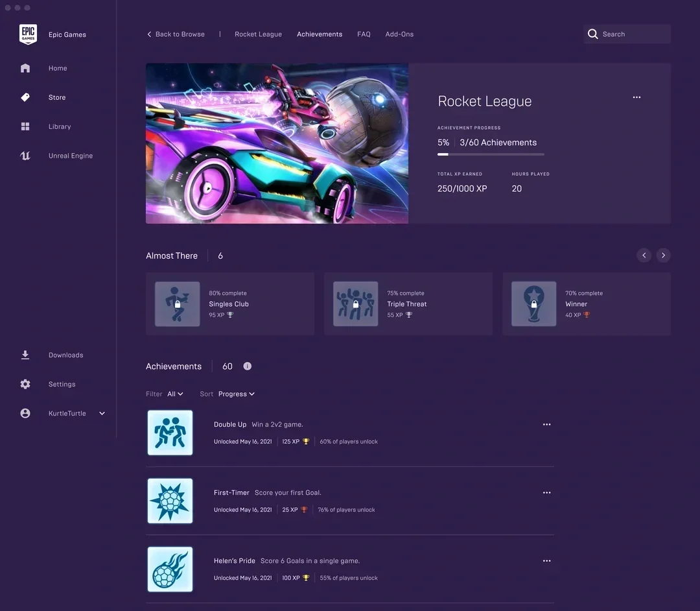Image resolution: width=700 pixels, height=611 pixels.
Task: Open the Sort Progress dropdown
Action: tap(236, 394)
